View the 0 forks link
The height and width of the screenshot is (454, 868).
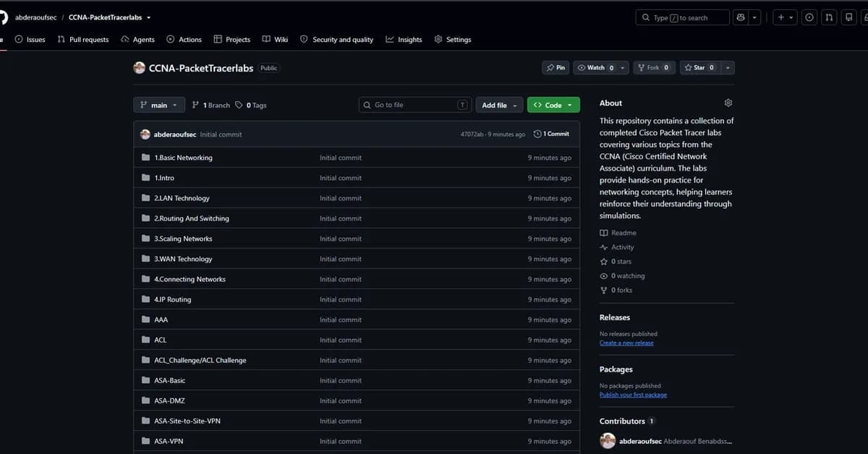tap(616, 291)
